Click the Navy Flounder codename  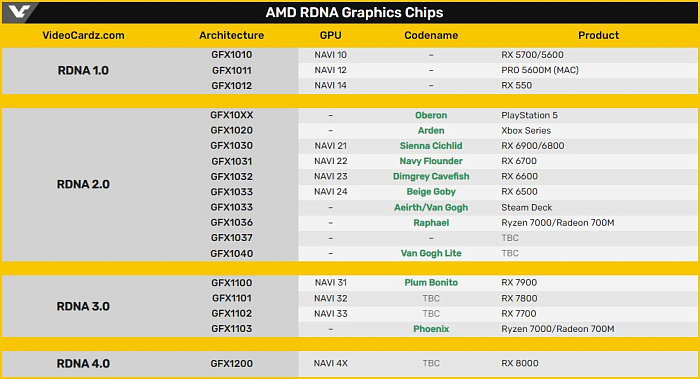point(431,161)
